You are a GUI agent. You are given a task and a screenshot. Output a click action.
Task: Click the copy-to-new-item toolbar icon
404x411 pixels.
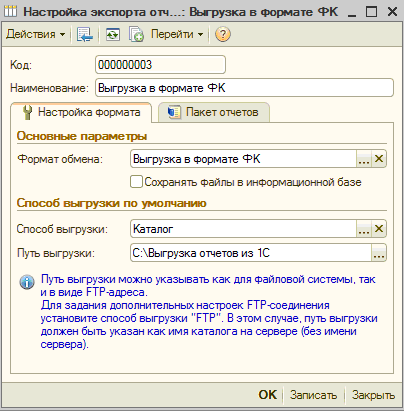(136, 34)
